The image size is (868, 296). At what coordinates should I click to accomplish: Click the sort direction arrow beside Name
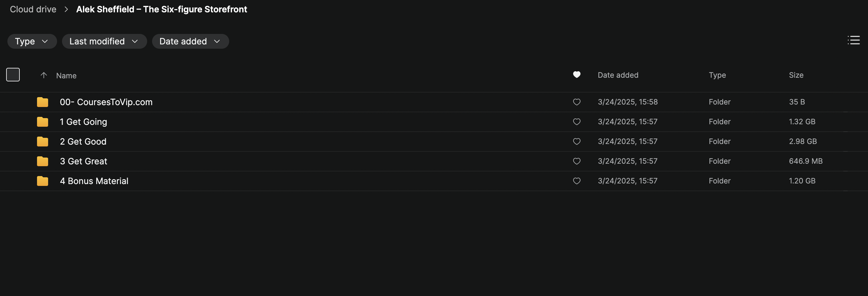tap(43, 75)
